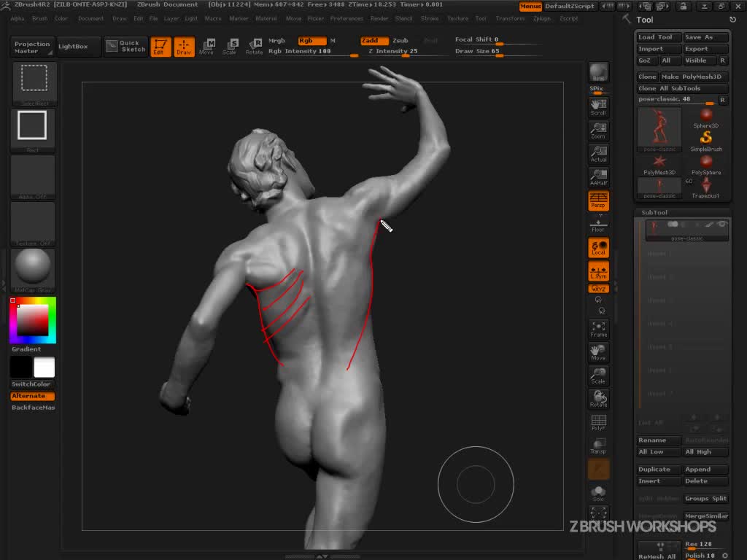Viewport: 747px width, 560px height.
Task: Click SwitchColor button
Action: pos(32,384)
